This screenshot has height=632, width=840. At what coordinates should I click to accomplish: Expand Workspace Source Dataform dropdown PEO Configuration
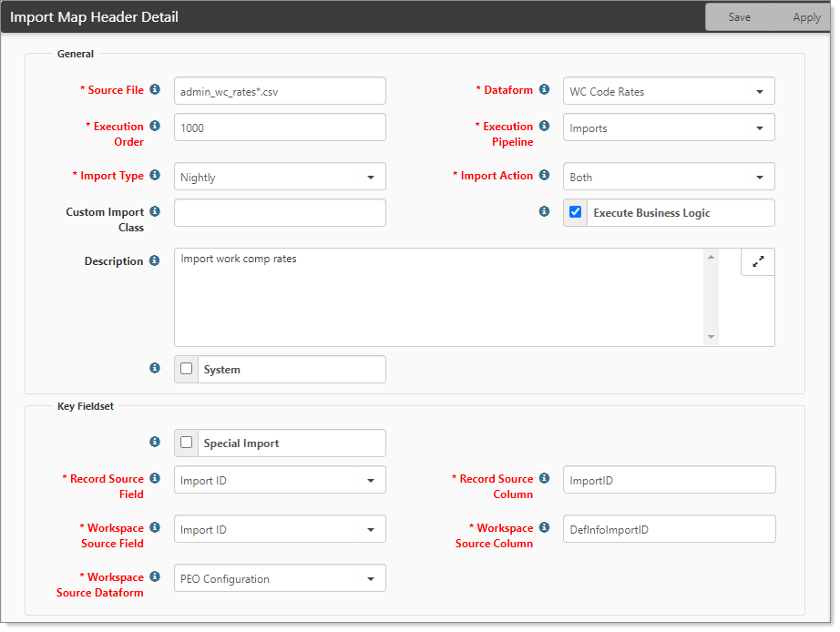280,578
